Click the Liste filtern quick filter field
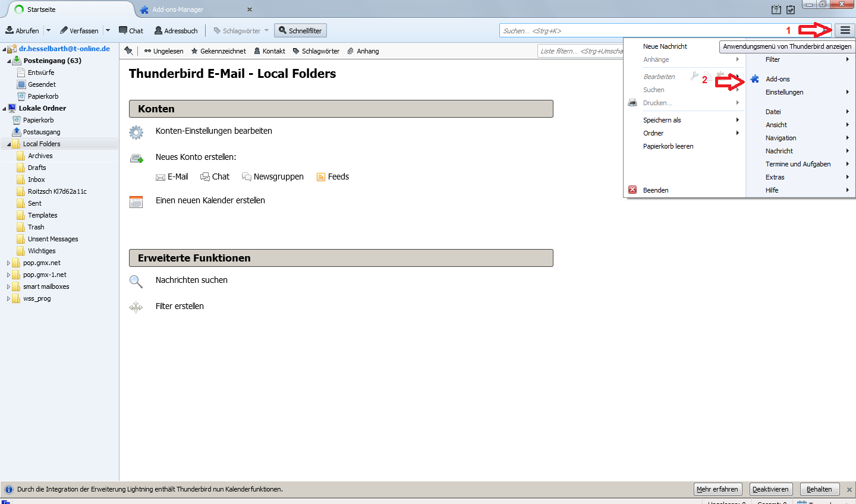856x504 pixels. 581,51
